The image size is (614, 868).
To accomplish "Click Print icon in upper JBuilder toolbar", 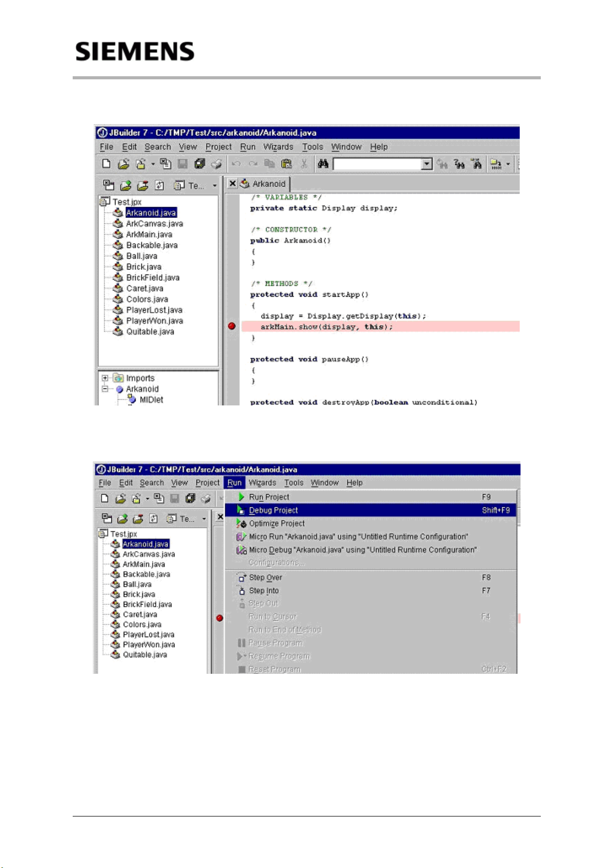I will (x=217, y=164).
